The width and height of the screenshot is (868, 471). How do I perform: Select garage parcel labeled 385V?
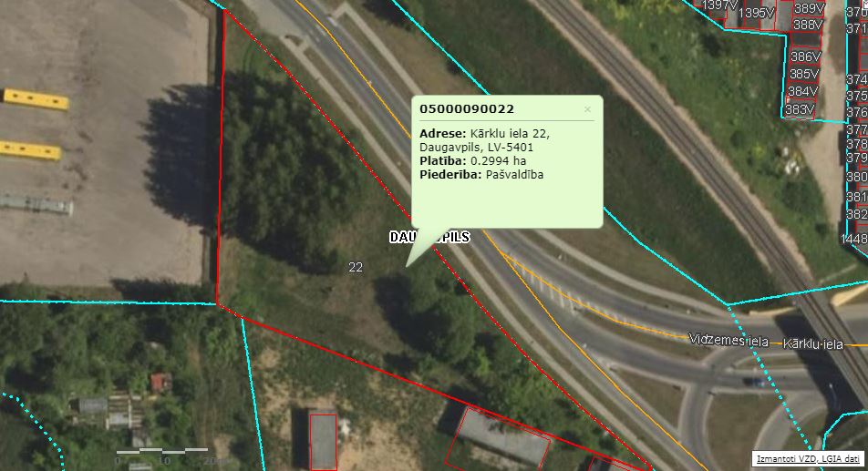pos(804,74)
